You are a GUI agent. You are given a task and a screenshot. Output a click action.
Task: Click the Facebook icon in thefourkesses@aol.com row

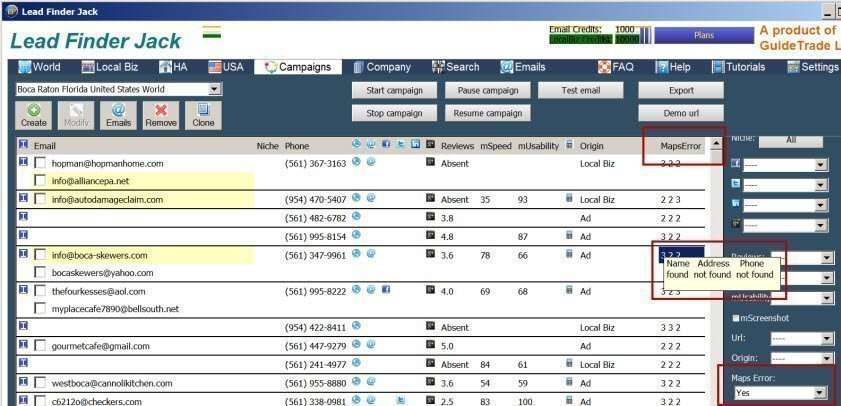click(386, 290)
